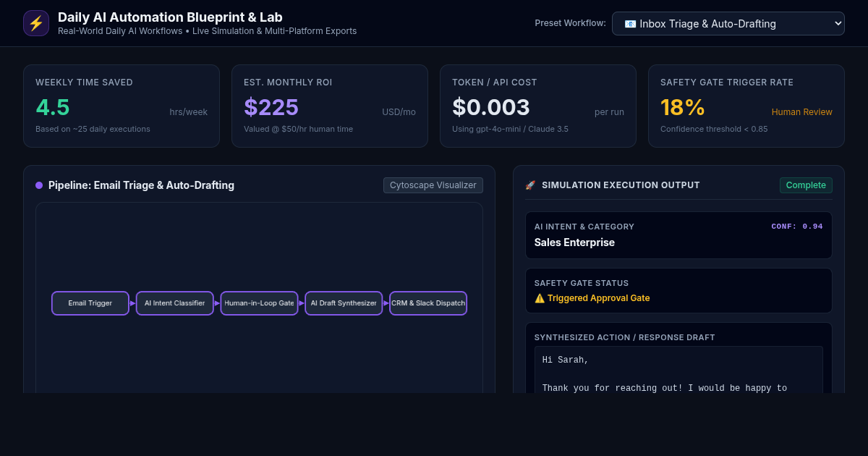Click the Cytoscape Visualizer badge
Viewport: 868px width, 456px height.
click(433, 185)
